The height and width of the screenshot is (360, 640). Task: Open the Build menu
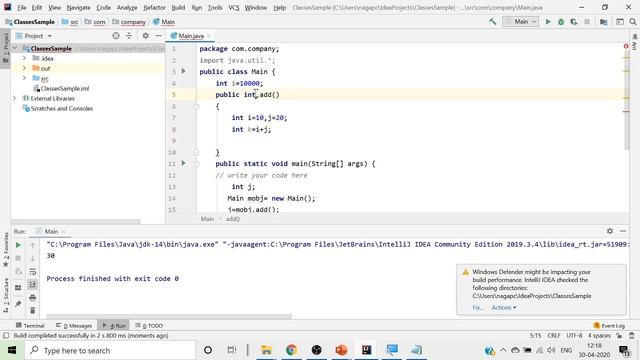(178, 7)
